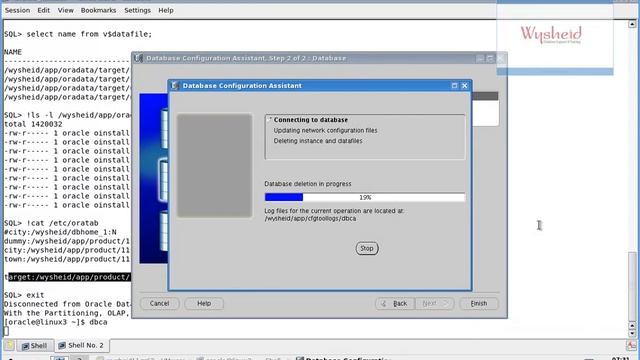Click the new session icon left of Shell tab

point(9,346)
